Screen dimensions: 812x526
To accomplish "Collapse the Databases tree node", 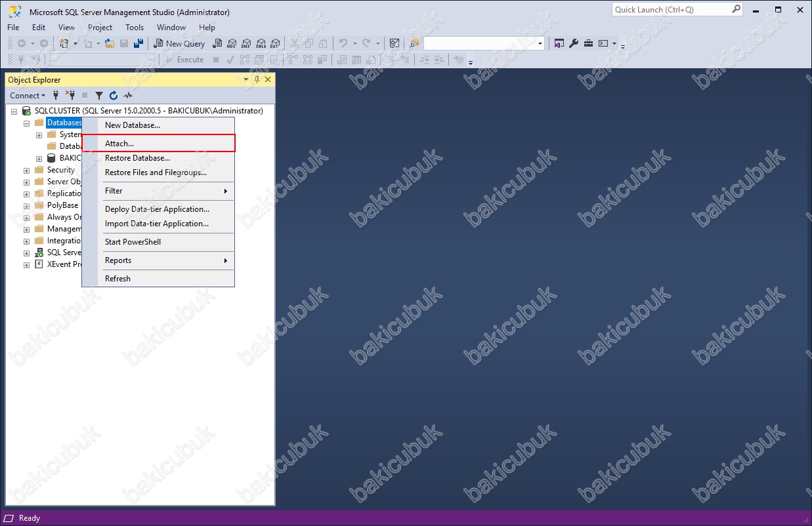I will 27,123.
